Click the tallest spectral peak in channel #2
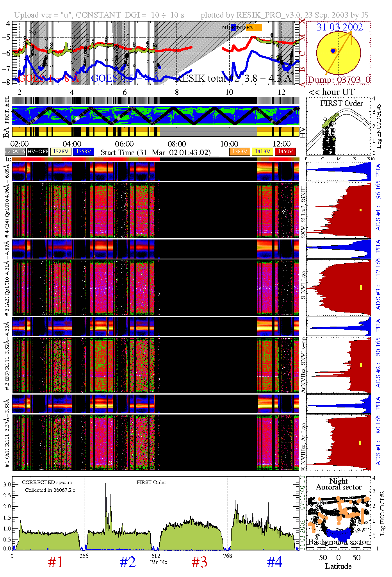 pyautogui.click(x=105, y=485)
